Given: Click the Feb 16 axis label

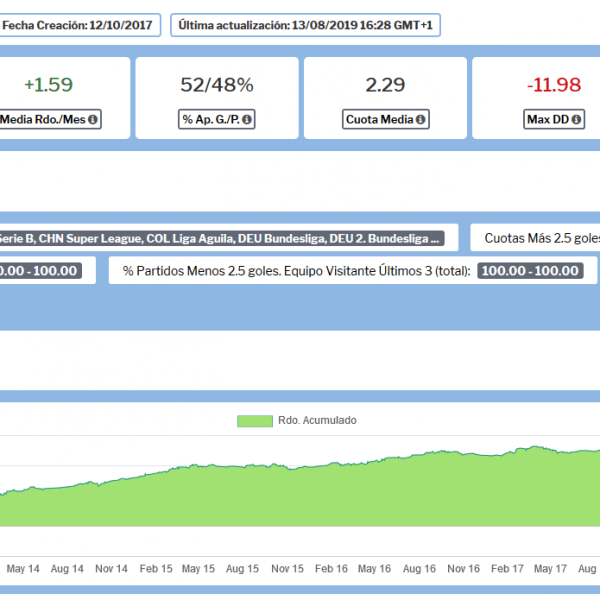Looking at the screenshot, I should pos(331,569).
